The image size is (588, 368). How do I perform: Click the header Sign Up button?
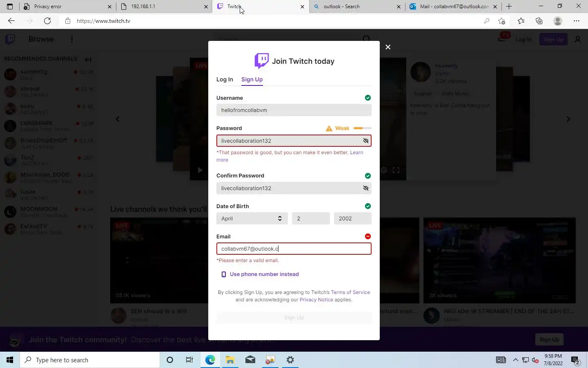tap(553, 39)
